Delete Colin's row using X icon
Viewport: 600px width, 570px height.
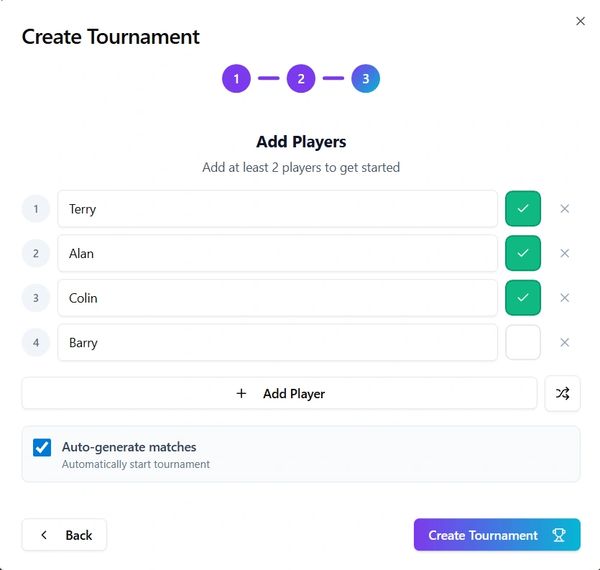click(x=564, y=298)
